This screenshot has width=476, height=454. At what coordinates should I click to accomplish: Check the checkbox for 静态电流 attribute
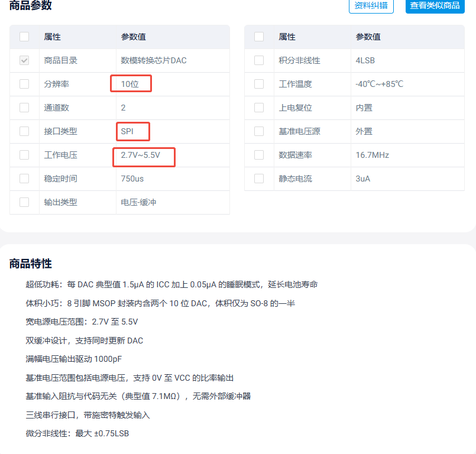point(258,179)
